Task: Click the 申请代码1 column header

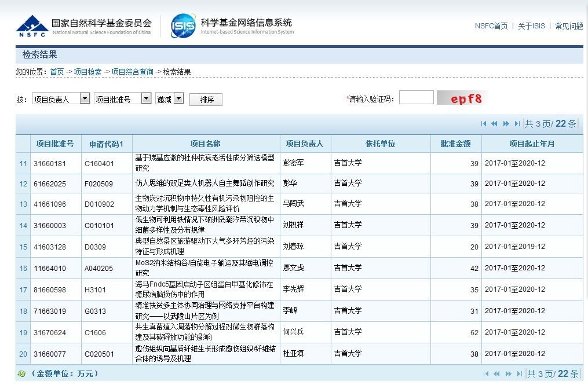Action: [x=106, y=144]
